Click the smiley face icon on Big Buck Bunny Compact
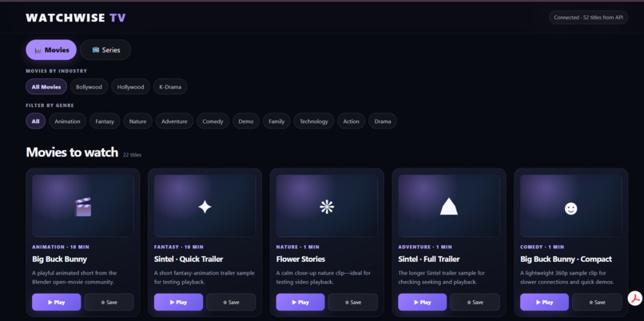The width and height of the screenshot is (644, 321). point(571,208)
